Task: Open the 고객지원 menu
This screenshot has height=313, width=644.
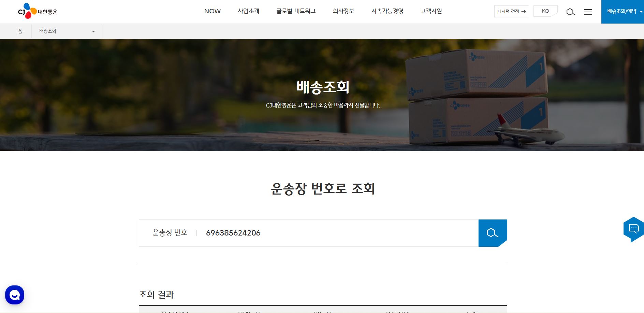Action: (431, 11)
